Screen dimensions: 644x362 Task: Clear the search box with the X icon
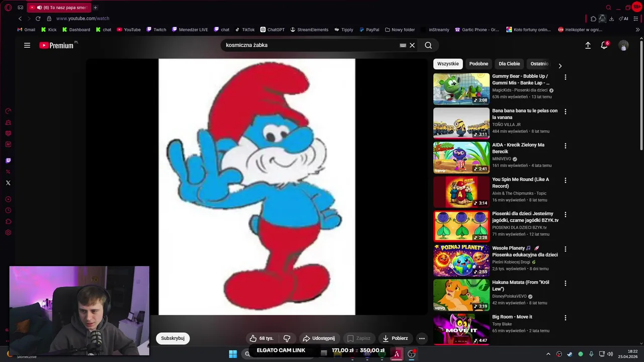click(x=412, y=45)
